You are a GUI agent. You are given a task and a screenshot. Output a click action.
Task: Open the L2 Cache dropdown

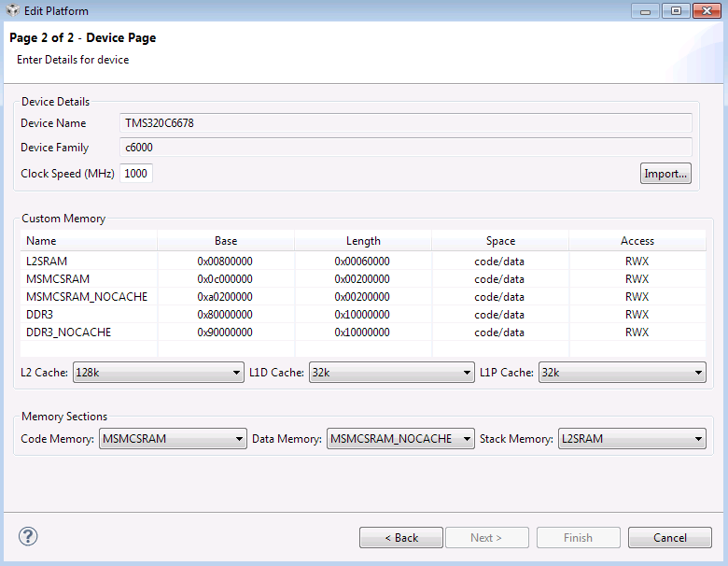tap(159, 373)
